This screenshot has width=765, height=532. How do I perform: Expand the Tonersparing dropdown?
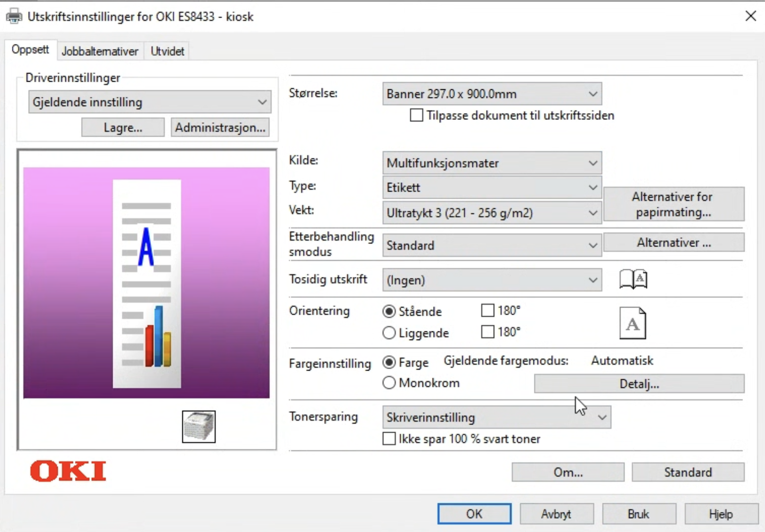[496, 417]
